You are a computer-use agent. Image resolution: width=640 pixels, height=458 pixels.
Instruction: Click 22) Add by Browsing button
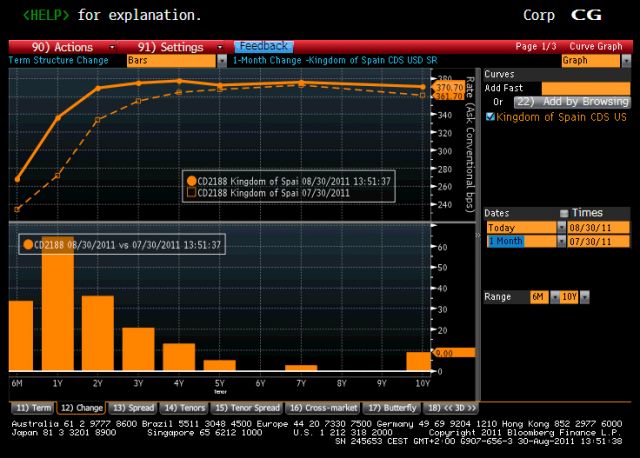coord(572,102)
